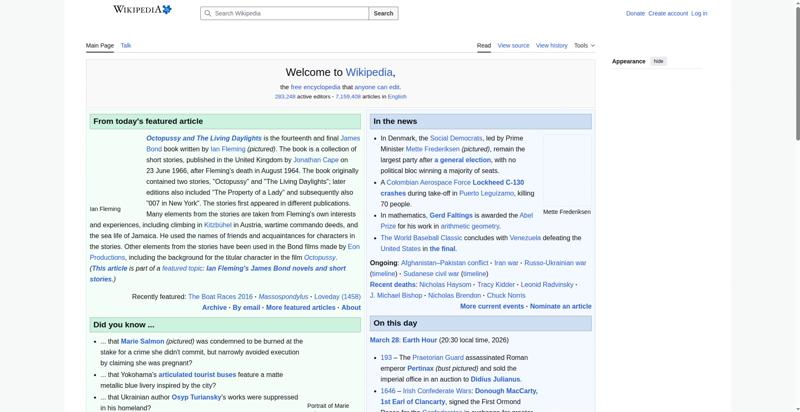
Task: Open the View history tab
Action: (551, 45)
